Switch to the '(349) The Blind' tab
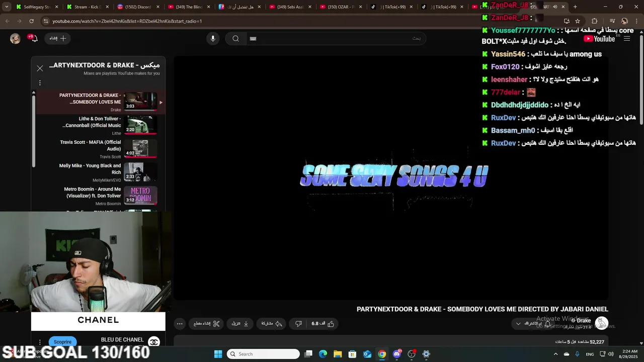The image size is (644, 362). coord(188,7)
